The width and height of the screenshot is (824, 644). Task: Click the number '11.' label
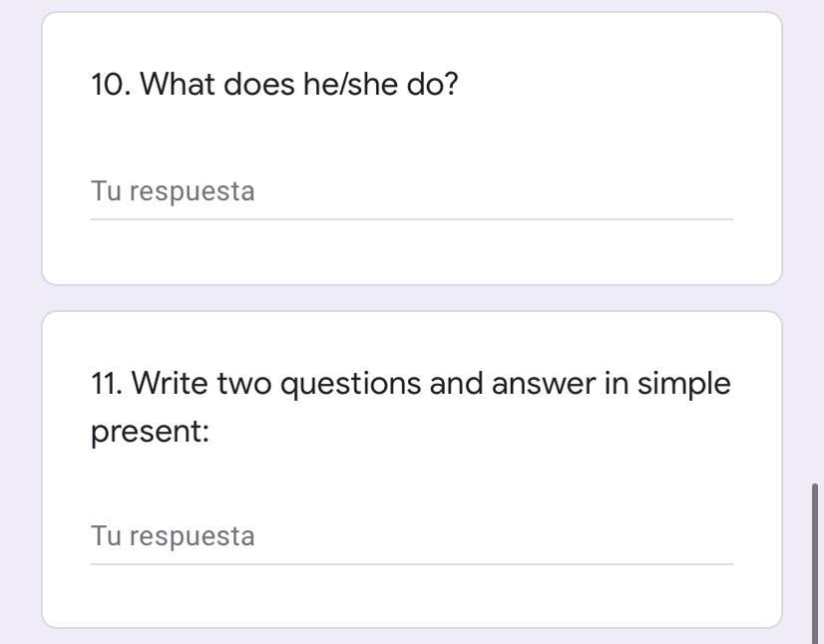coord(107,384)
